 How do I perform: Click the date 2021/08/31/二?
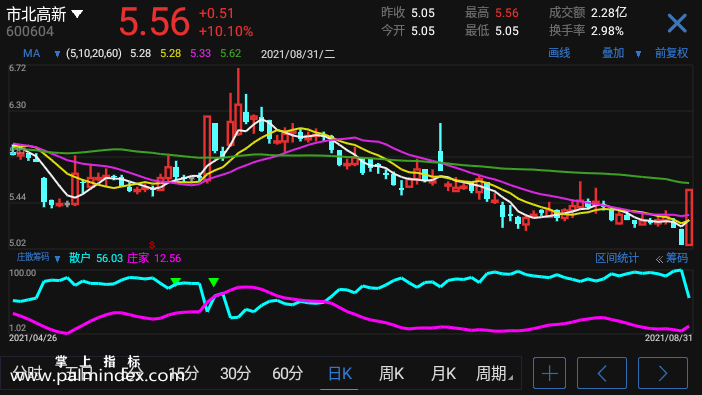coord(298,54)
